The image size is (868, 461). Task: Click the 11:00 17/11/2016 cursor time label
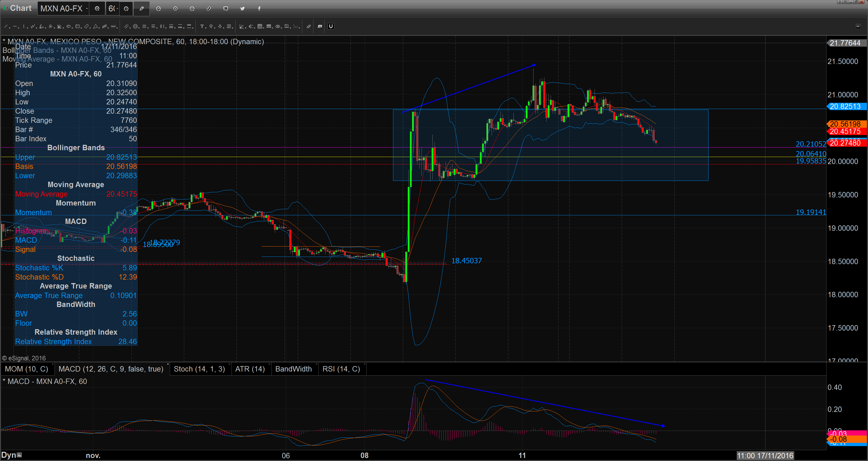click(x=765, y=456)
